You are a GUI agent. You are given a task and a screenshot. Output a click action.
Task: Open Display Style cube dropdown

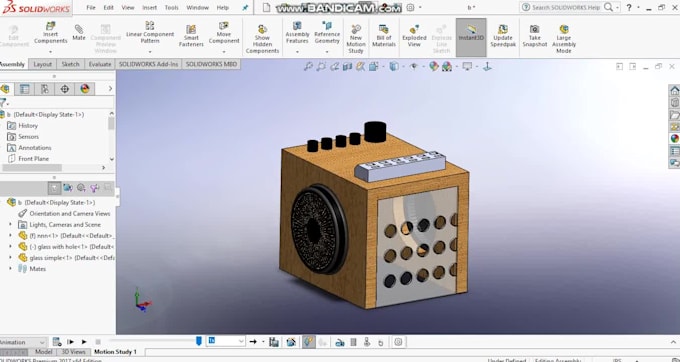[394, 66]
